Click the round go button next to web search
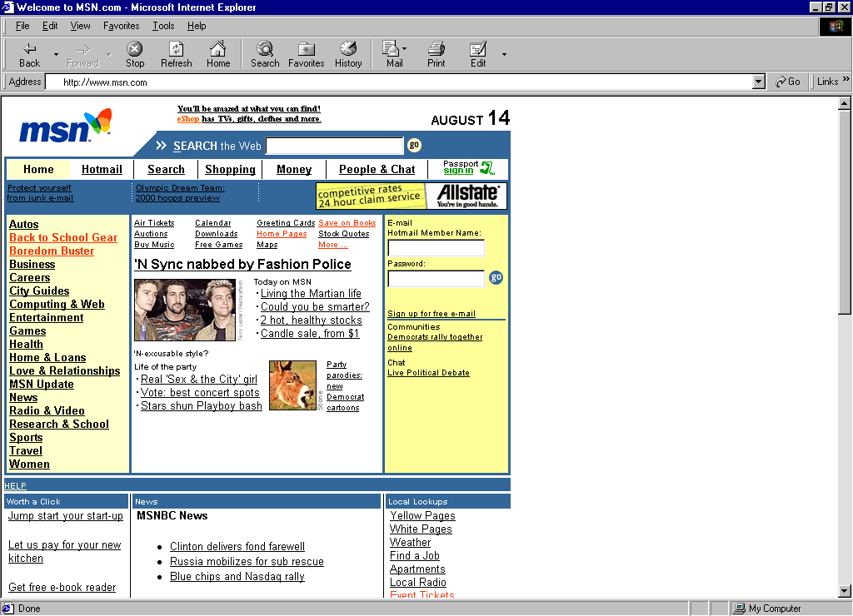Screen dimensions: 853x616 click(x=414, y=145)
